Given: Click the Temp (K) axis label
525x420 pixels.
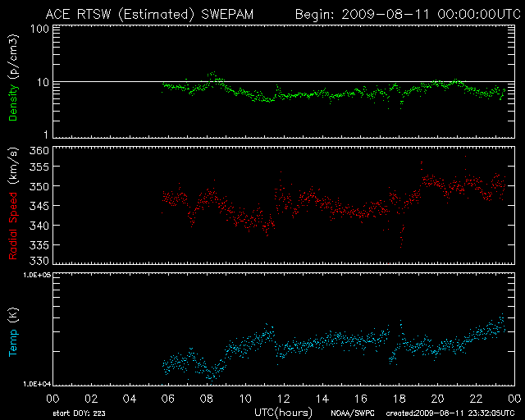Looking at the screenshot, I should [x=13, y=332].
